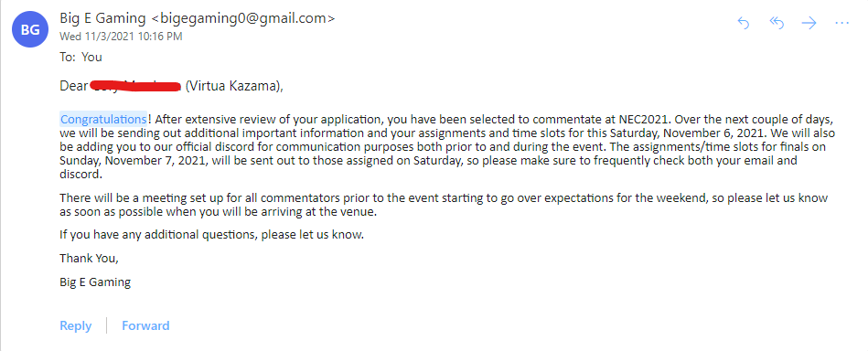The height and width of the screenshot is (351, 868).
Task: Click the To: You recipient line
Action: pyautogui.click(x=80, y=57)
